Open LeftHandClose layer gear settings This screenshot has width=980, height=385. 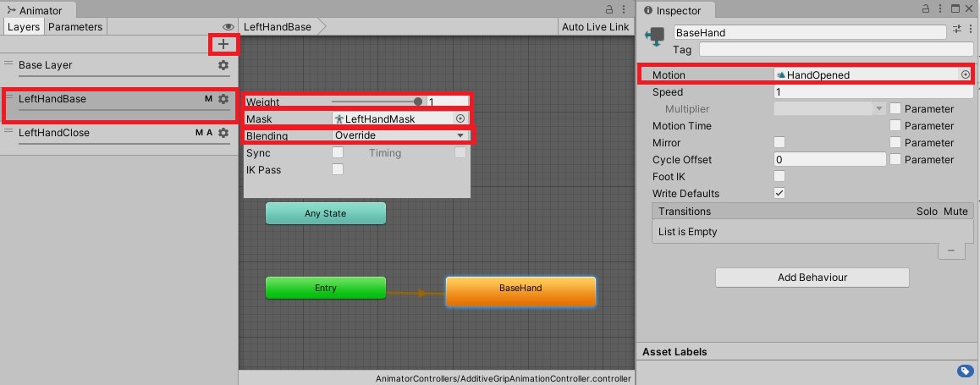(x=223, y=133)
